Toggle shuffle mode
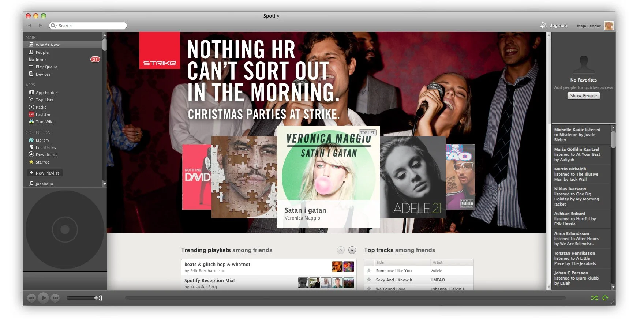Viewport: 644px width, 330px height. [x=594, y=298]
